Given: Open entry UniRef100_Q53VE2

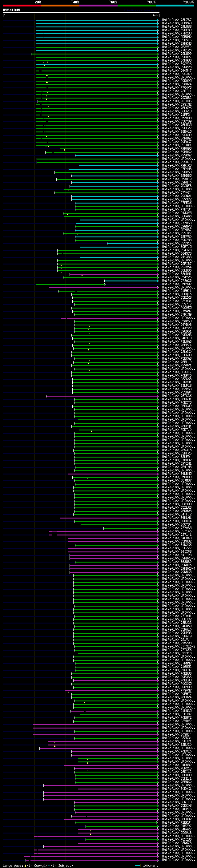Looking at the screenshot, I should pyautogui.click(x=176, y=47).
